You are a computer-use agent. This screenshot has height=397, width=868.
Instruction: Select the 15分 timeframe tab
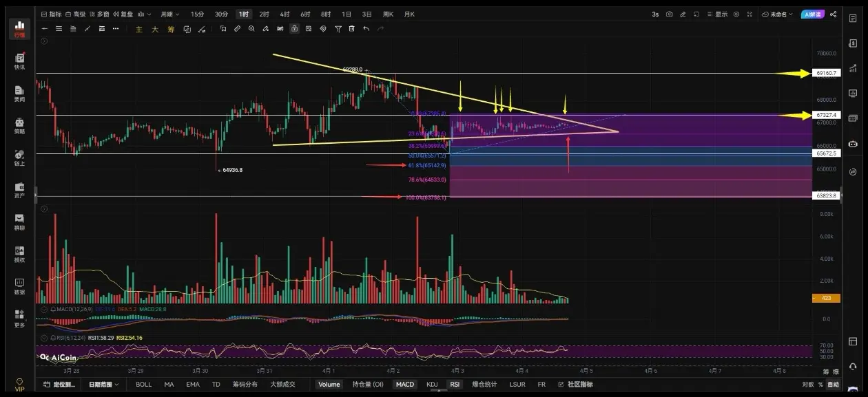point(197,14)
